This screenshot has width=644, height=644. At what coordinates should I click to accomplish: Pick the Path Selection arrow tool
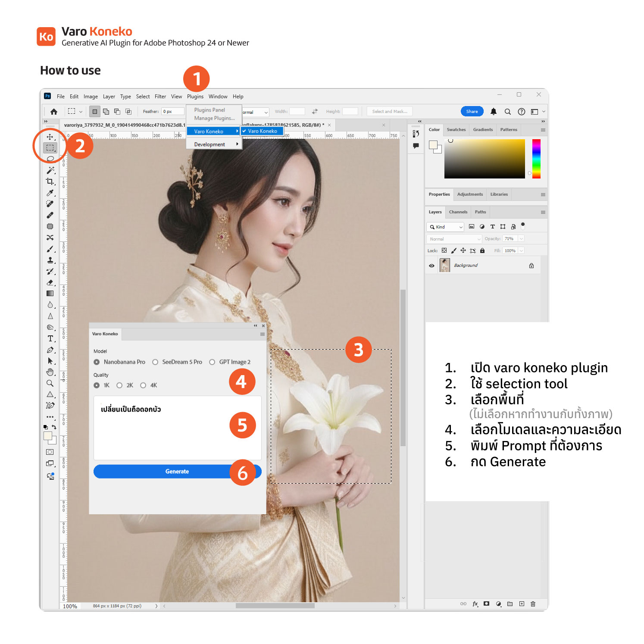[x=50, y=361]
